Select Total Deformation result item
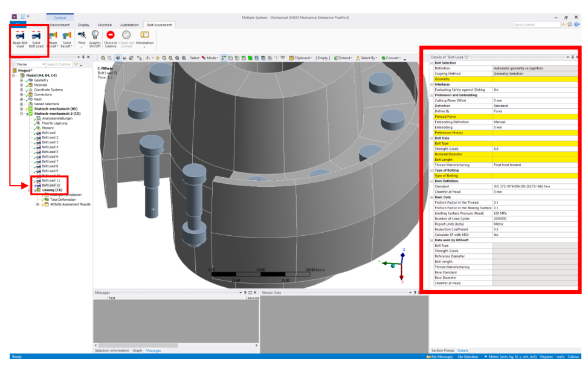The width and height of the screenshot is (588, 367). coord(62,199)
